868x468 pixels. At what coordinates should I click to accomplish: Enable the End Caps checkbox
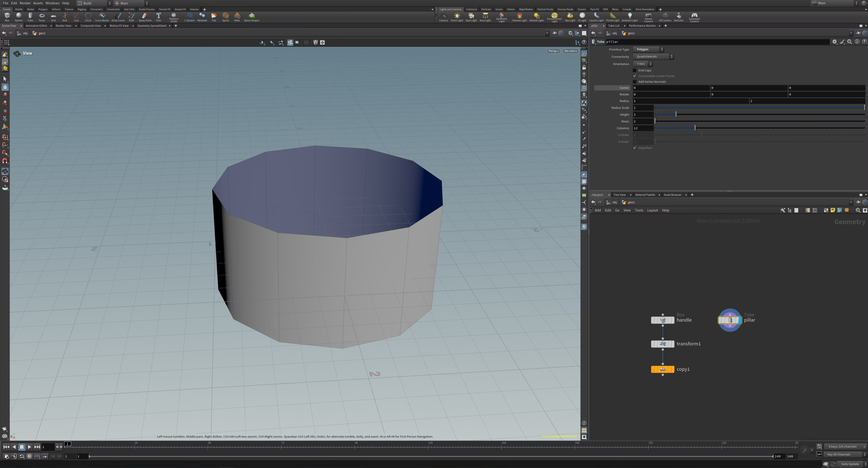635,70
